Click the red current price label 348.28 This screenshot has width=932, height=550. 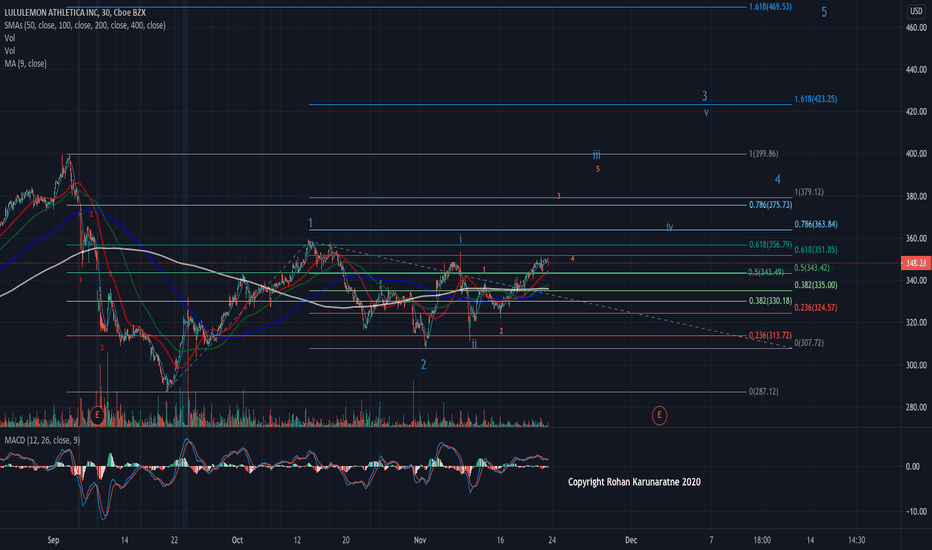pos(916,263)
